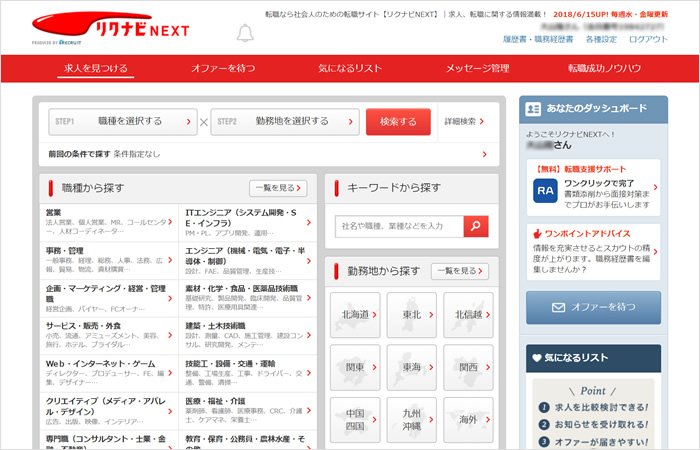Select サービス・販売・外食 category
Viewport: 700px width, 450px height.
(109, 336)
